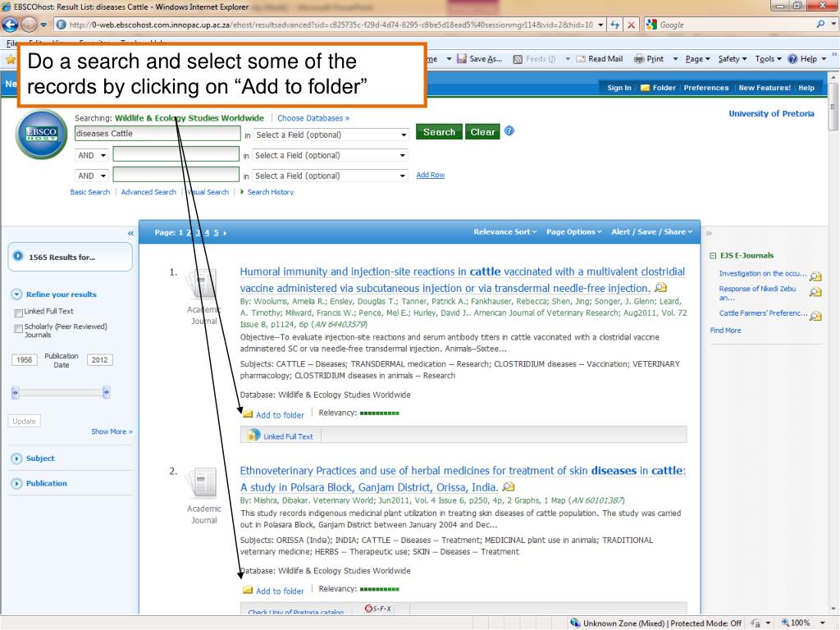The height and width of the screenshot is (630, 840).
Task: Collapse right panel with double chevron icon
Action: click(709, 233)
